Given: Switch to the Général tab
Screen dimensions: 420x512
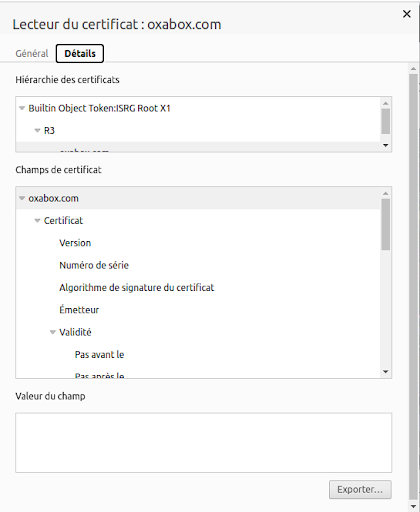Looking at the screenshot, I should pos(32,53).
